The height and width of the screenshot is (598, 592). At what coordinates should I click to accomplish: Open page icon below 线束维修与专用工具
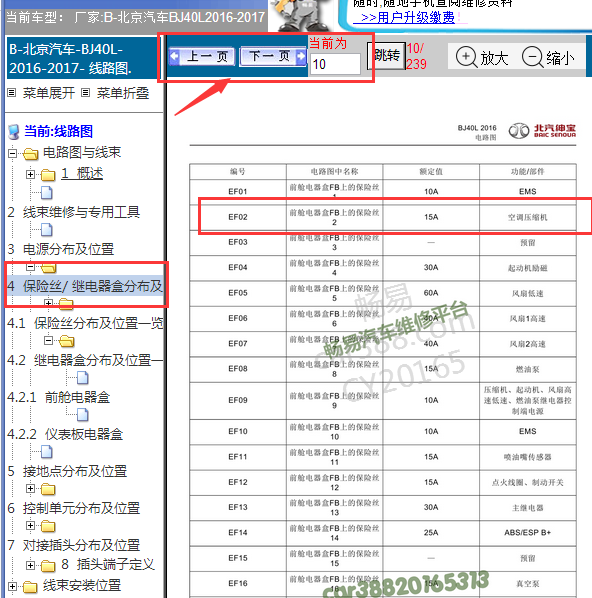(x=47, y=230)
